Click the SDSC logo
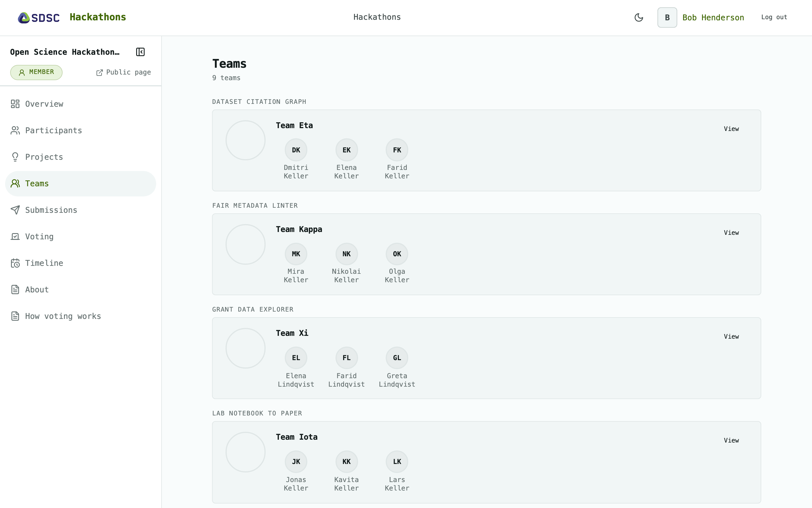 (x=39, y=17)
